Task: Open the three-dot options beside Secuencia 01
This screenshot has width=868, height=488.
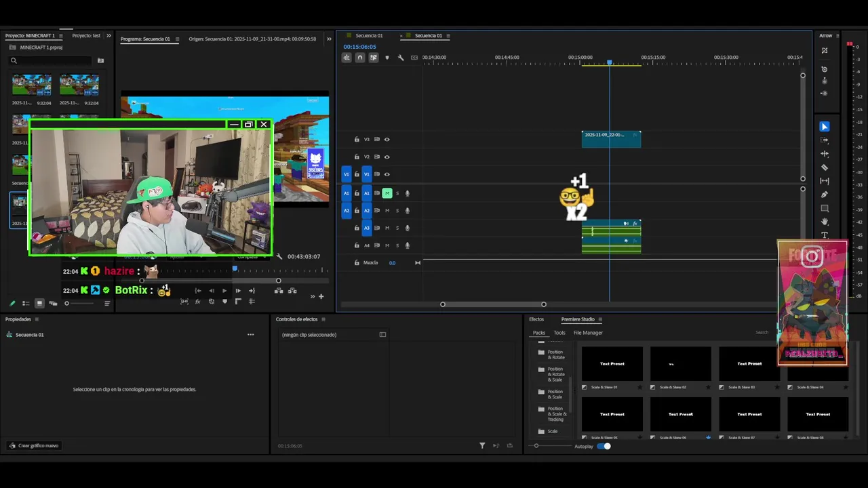Action: pos(250,334)
